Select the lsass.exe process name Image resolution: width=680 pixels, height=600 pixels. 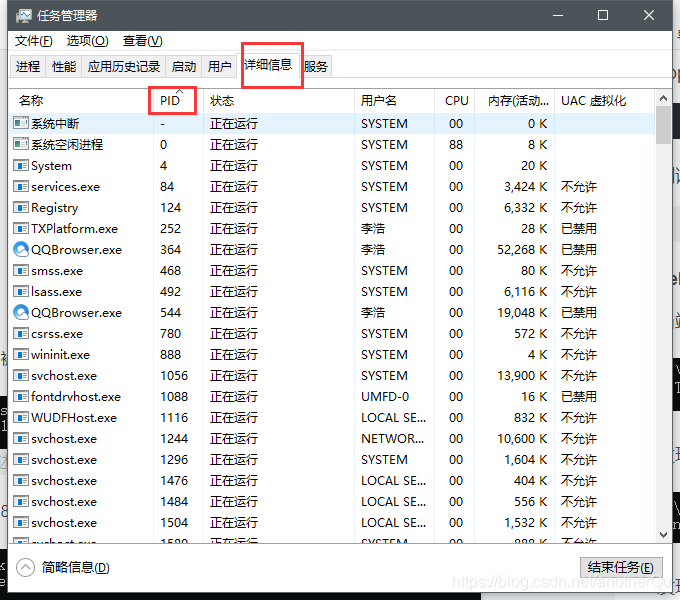click(x=56, y=291)
